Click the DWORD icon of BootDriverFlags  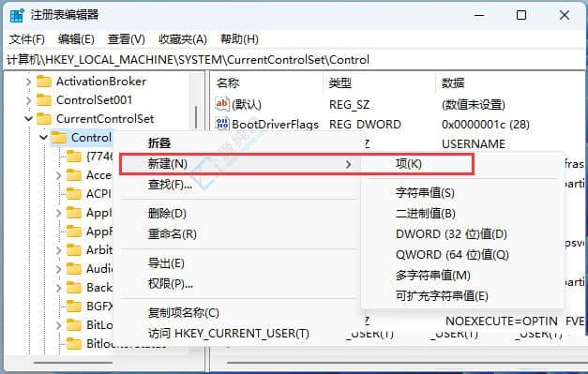(x=222, y=124)
